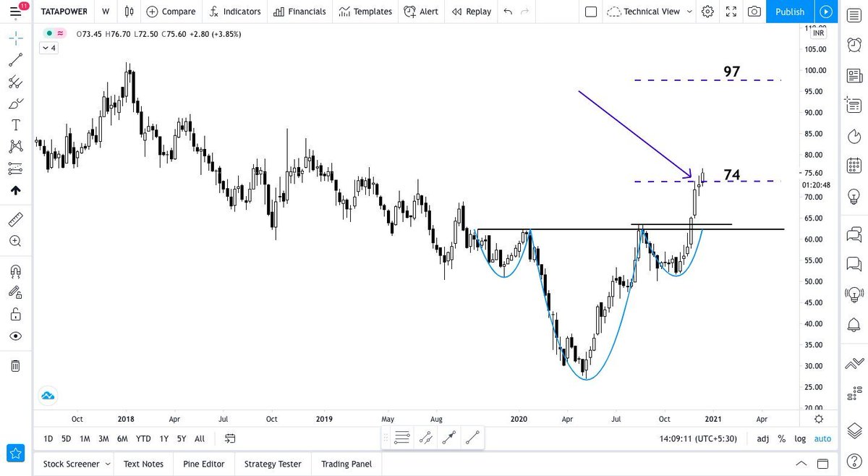
Task: Select the ruler measure tool
Action: click(15, 218)
